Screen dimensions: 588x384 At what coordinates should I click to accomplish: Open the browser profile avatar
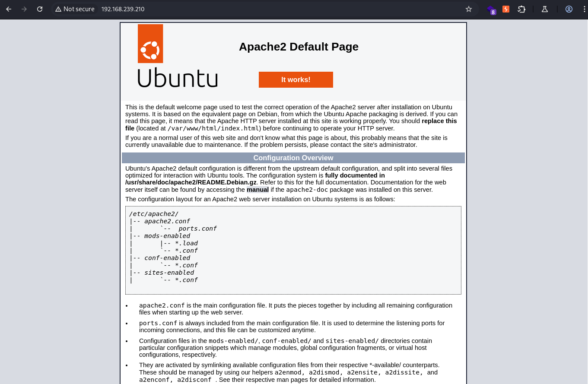[x=569, y=9]
